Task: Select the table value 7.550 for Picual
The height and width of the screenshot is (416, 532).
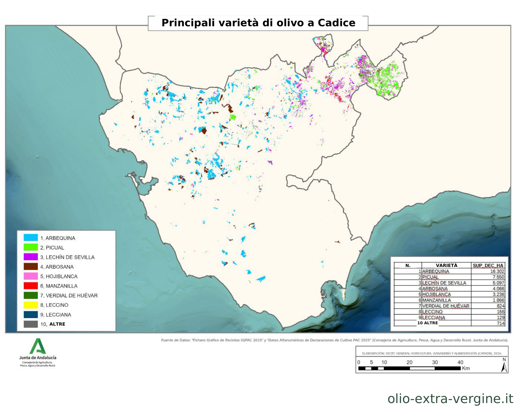Action: click(498, 277)
